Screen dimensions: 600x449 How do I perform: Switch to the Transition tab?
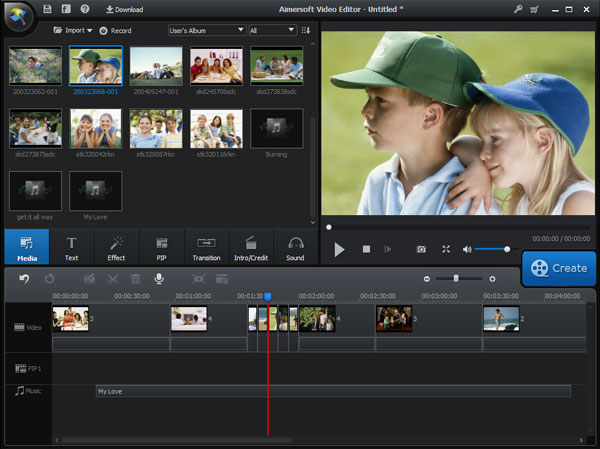point(206,246)
